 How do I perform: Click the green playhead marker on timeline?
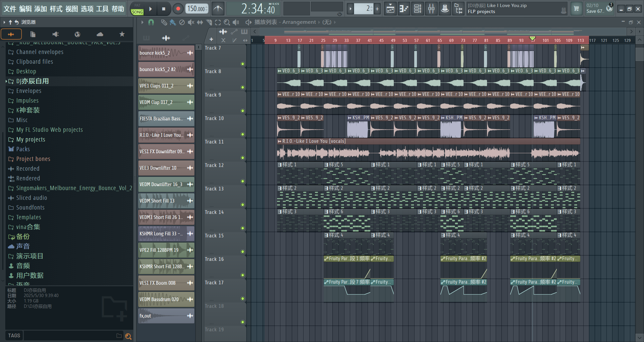tap(532, 38)
